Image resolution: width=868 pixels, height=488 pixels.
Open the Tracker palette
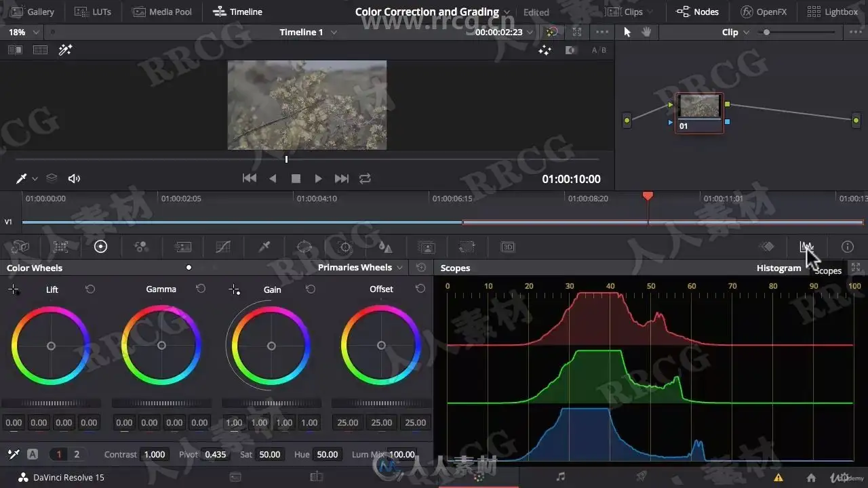coord(345,247)
